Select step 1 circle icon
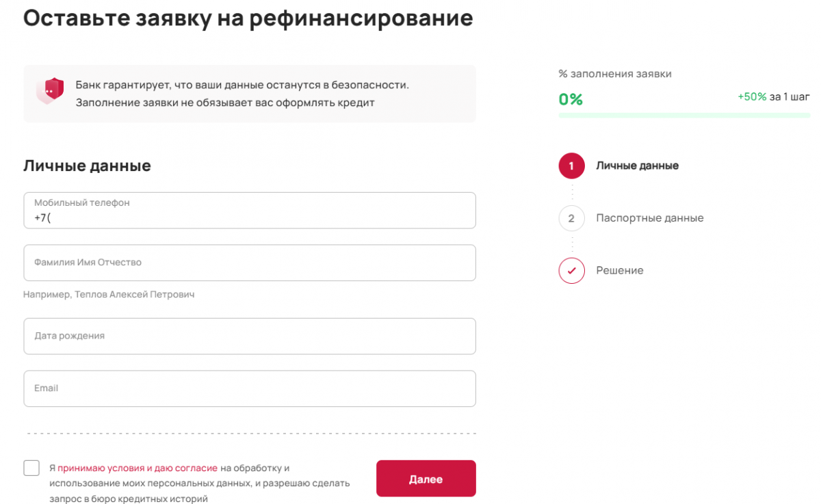This screenshot has height=504, width=821. (x=571, y=165)
